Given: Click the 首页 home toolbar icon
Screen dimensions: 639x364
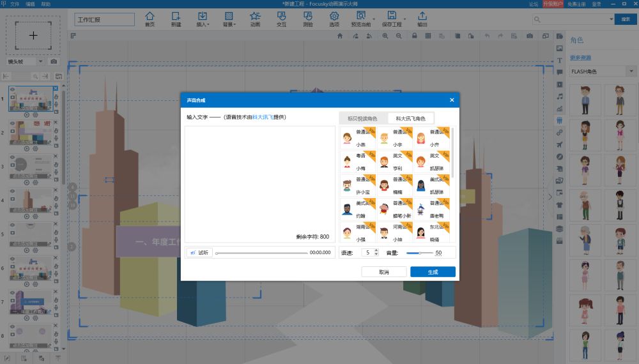Looking at the screenshot, I should pos(150,19).
